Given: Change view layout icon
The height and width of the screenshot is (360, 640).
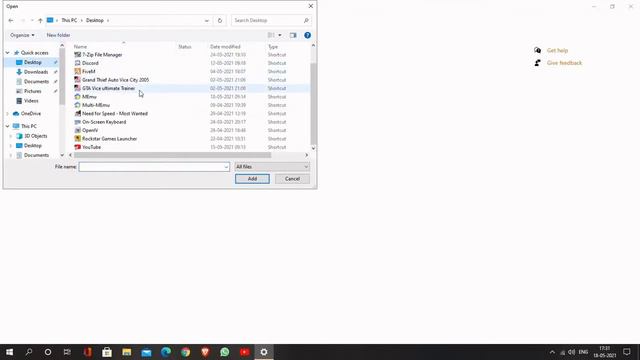Looking at the screenshot, I should (x=271, y=35).
